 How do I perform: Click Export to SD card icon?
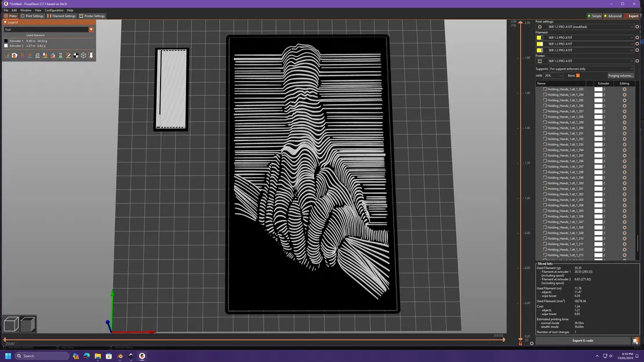coord(635,341)
